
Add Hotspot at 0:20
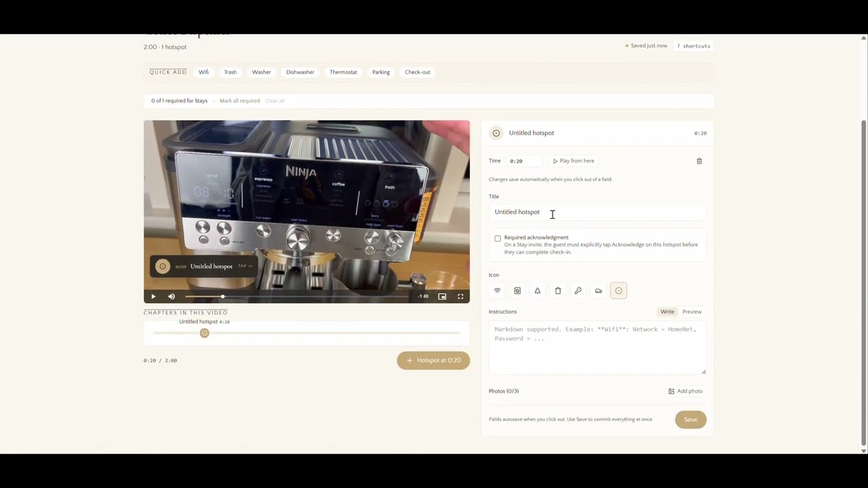433,361
